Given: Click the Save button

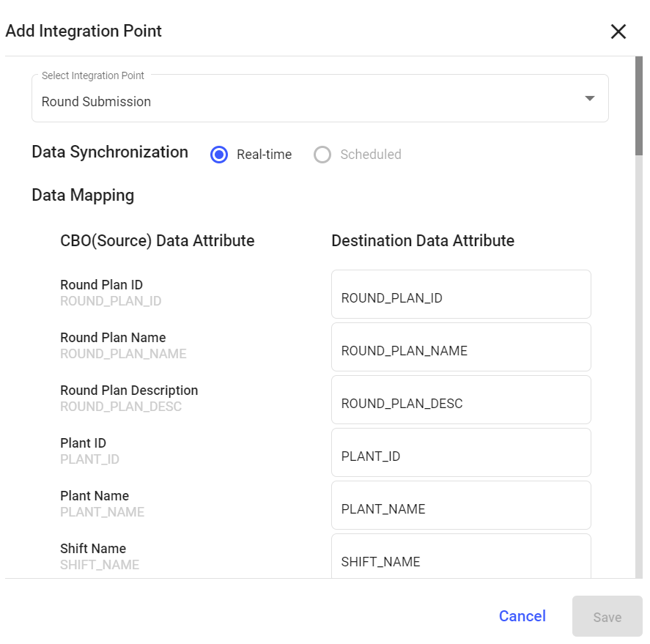Looking at the screenshot, I should click(x=607, y=616).
